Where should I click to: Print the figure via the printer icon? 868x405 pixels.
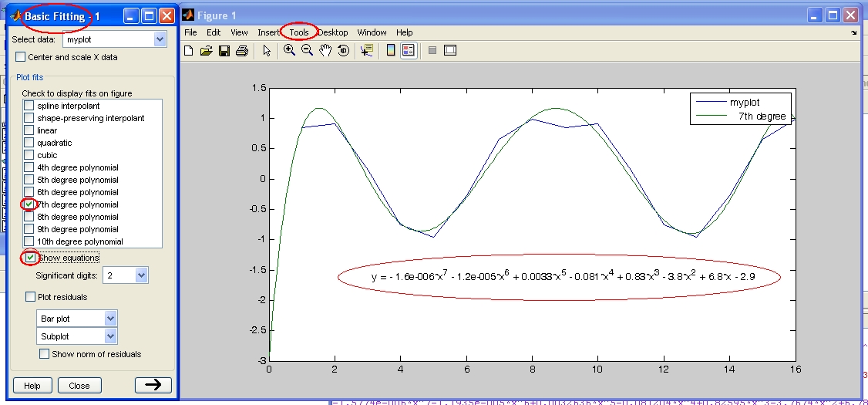pos(241,51)
